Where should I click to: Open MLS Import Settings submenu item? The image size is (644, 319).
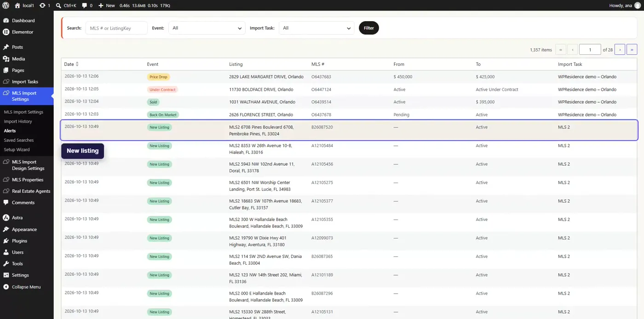coord(23,112)
